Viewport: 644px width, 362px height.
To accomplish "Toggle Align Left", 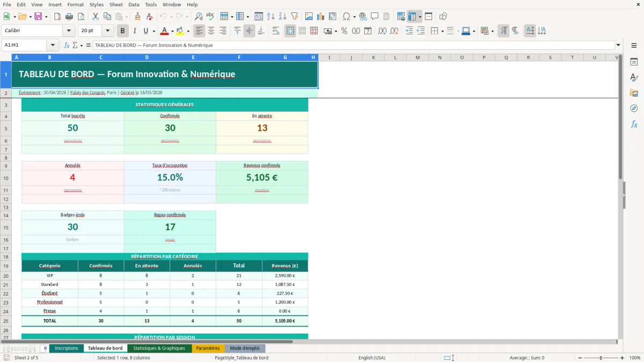I will (199, 31).
